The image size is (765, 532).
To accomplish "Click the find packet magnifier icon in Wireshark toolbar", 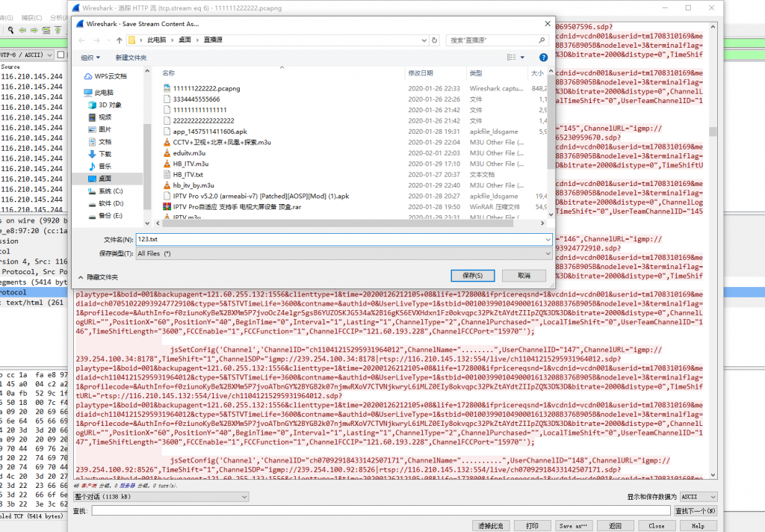I will (x=10, y=30).
